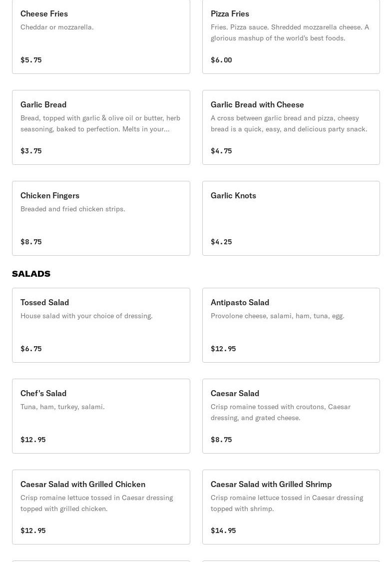
Task: Click the Tossed Salad dressing description
Action: [86, 316]
